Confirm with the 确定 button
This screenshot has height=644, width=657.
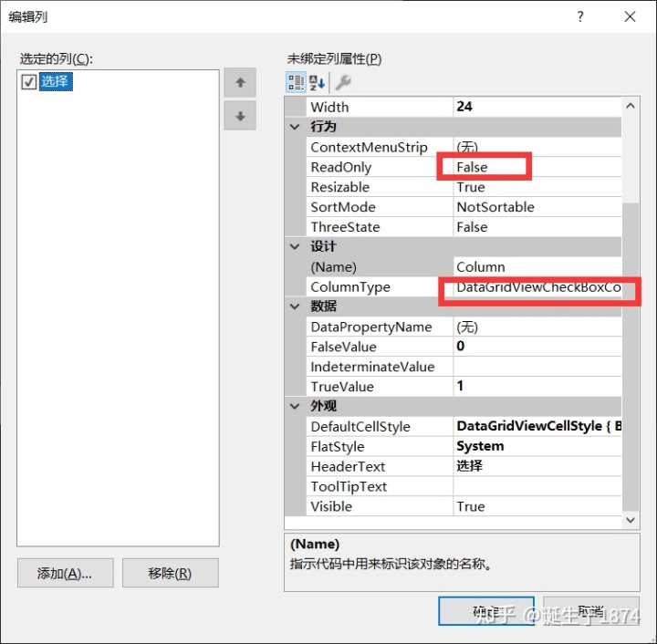(486, 611)
